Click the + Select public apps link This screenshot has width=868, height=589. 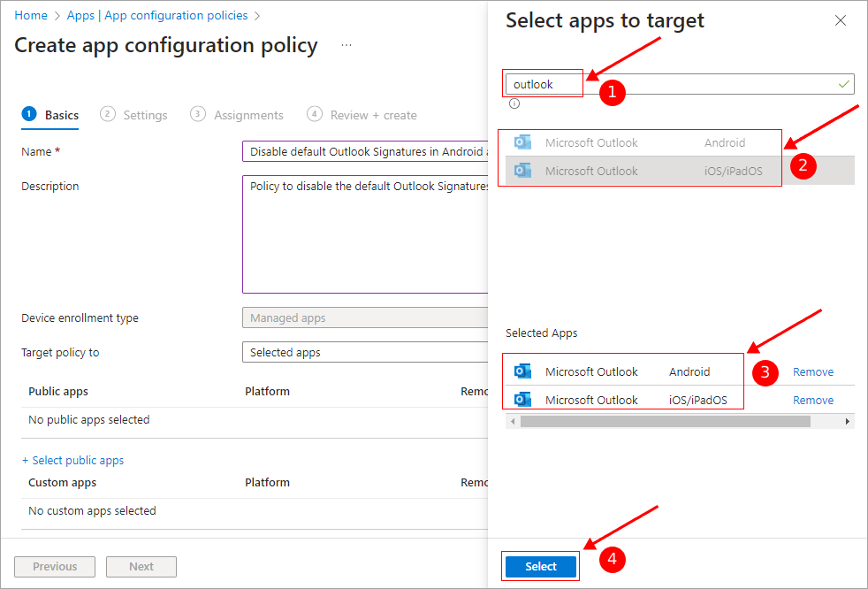coord(72,460)
